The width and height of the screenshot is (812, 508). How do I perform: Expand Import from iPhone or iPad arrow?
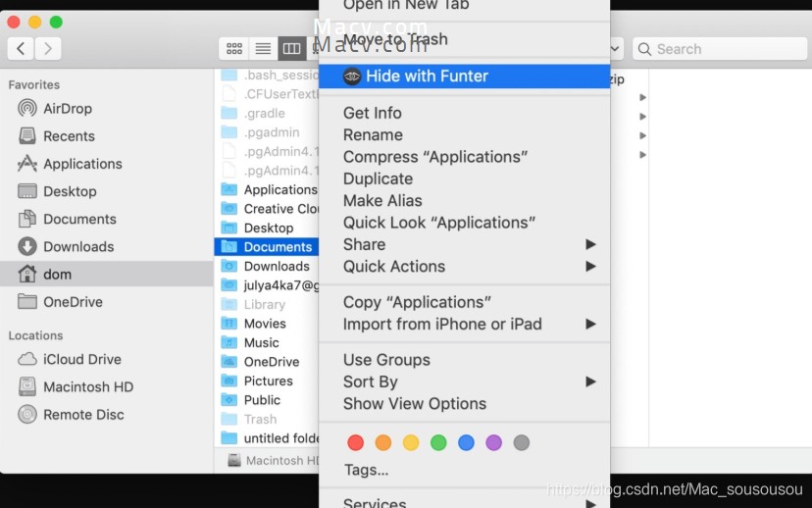point(590,325)
